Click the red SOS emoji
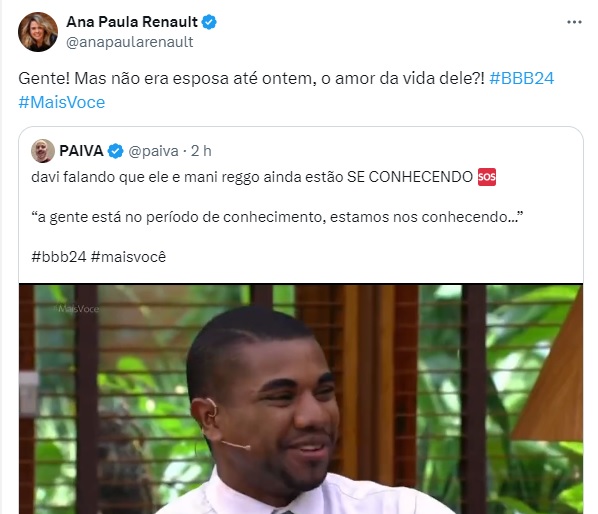The height and width of the screenshot is (514, 598). (487, 177)
